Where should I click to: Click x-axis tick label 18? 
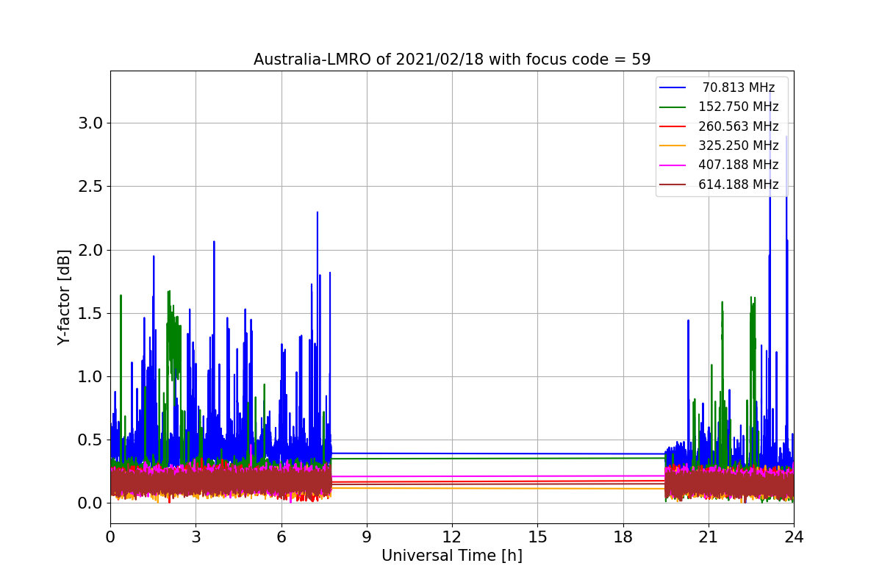(623, 537)
